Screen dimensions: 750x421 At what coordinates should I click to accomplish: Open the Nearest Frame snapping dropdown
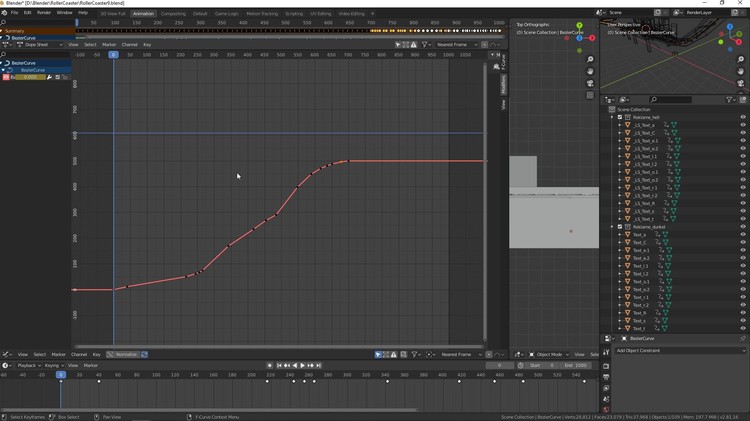click(457, 44)
